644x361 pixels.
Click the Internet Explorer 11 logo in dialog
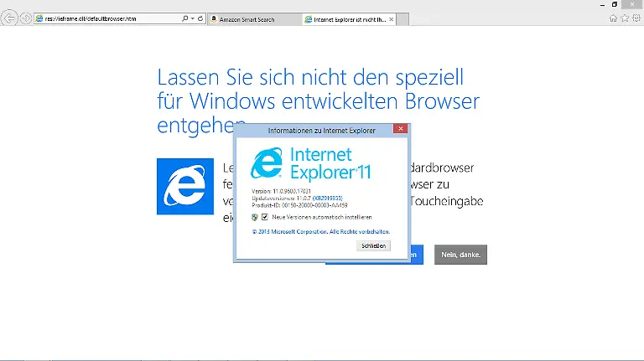click(x=311, y=164)
